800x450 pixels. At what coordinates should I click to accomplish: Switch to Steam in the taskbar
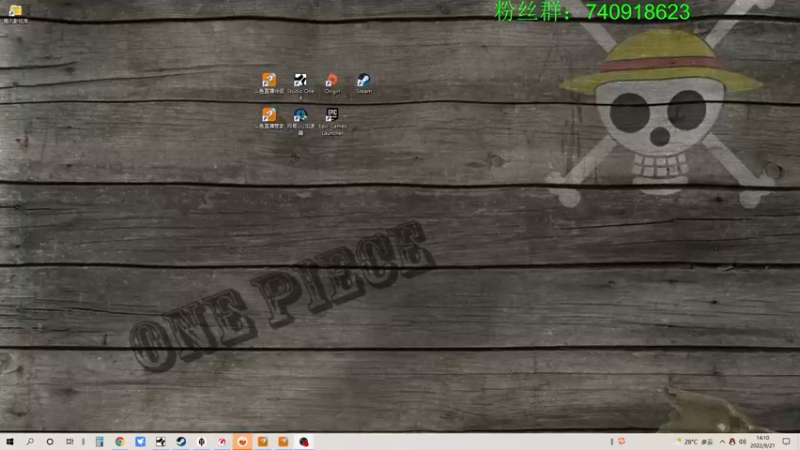[x=181, y=441]
